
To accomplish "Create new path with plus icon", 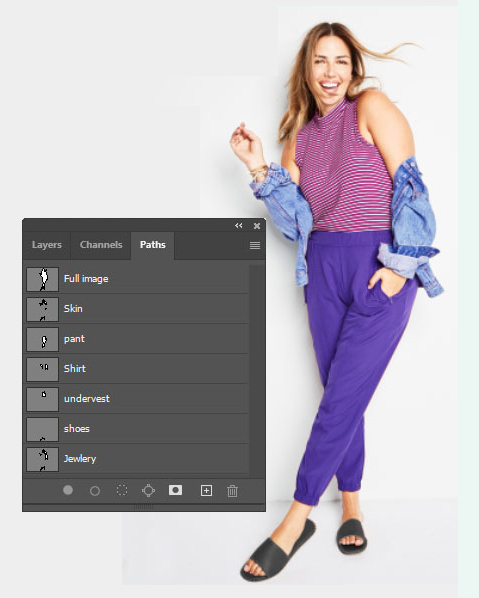I will pos(206,490).
